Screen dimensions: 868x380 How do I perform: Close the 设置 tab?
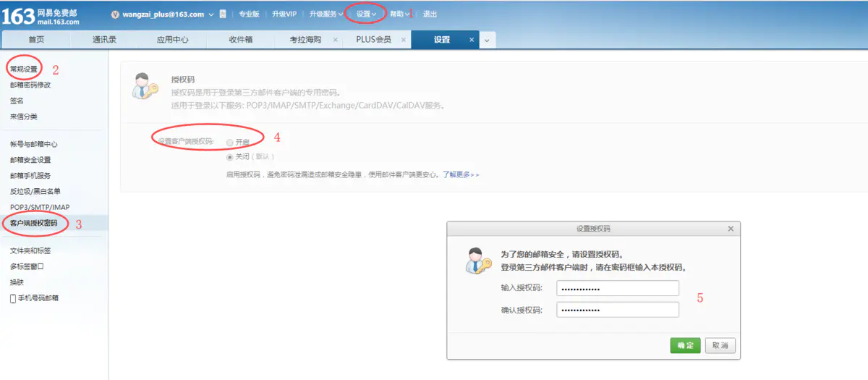click(x=472, y=40)
